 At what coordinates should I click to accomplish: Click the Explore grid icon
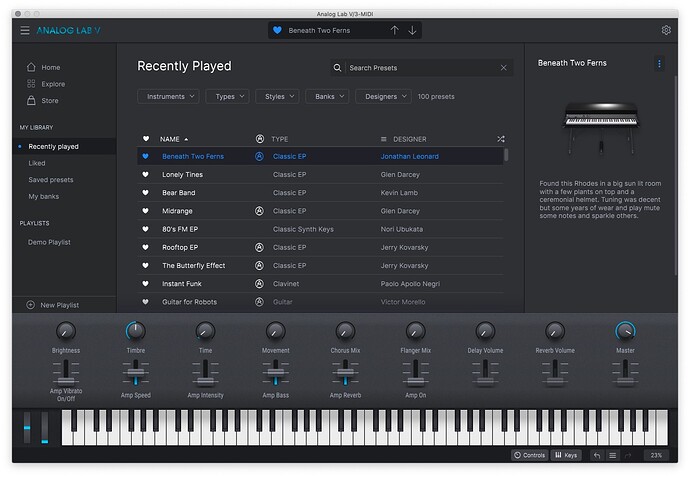click(31, 84)
